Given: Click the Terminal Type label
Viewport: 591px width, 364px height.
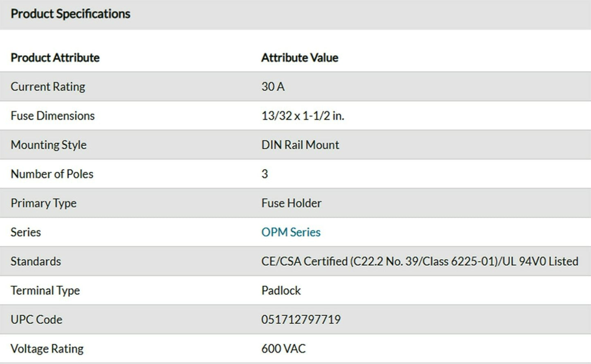Looking at the screenshot, I should (x=45, y=290).
